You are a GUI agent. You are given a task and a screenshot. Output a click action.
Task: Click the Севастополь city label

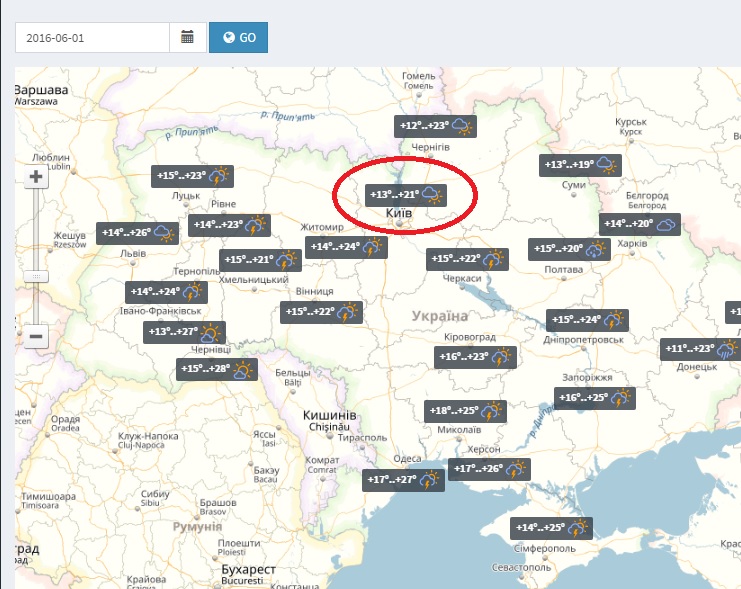click(x=521, y=567)
